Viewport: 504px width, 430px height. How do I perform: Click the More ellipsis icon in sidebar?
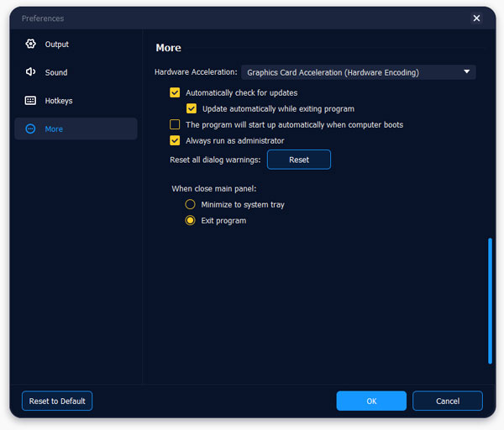31,129
